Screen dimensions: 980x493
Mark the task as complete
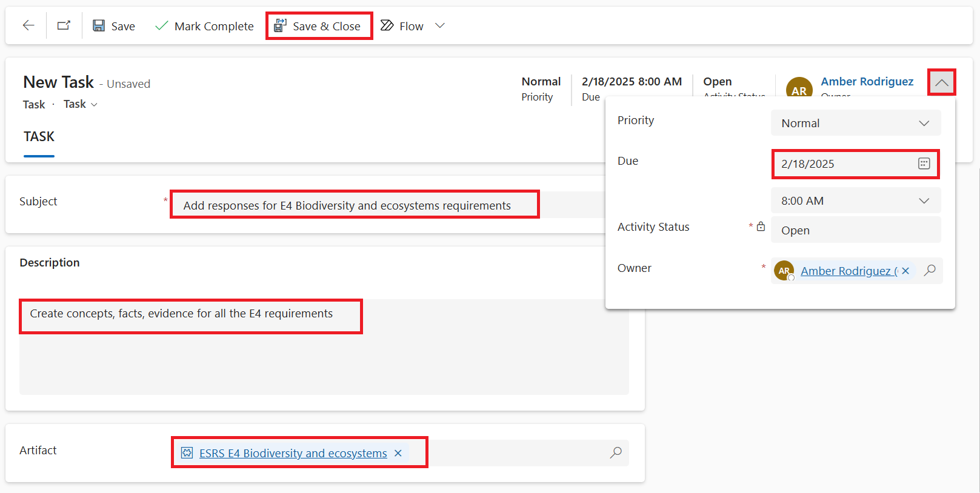pyautogui.click(x=204, y=26)
